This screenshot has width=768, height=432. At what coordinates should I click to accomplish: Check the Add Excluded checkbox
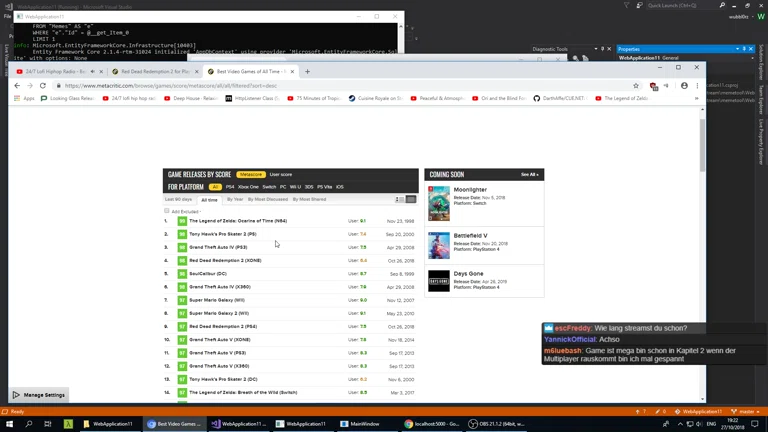pos(167,211)
